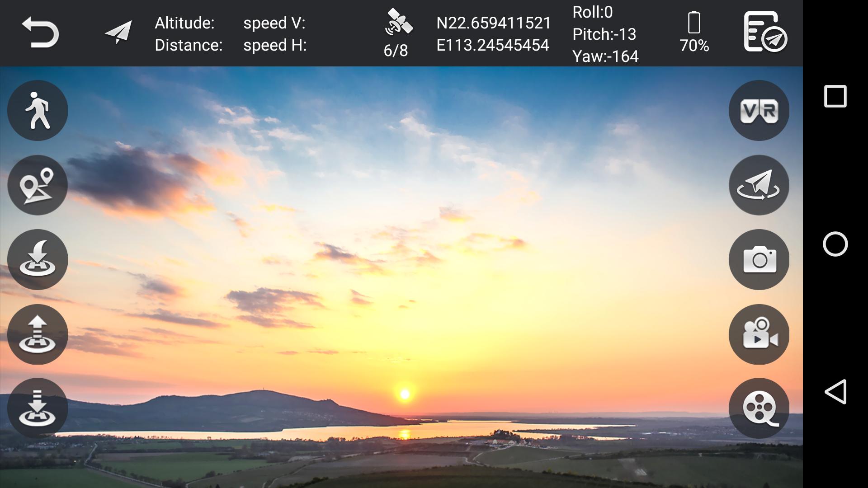This screenshot has width=868, height=488.
Task: Tap the 70% battery percentage
Action: (x=694, y=46)
